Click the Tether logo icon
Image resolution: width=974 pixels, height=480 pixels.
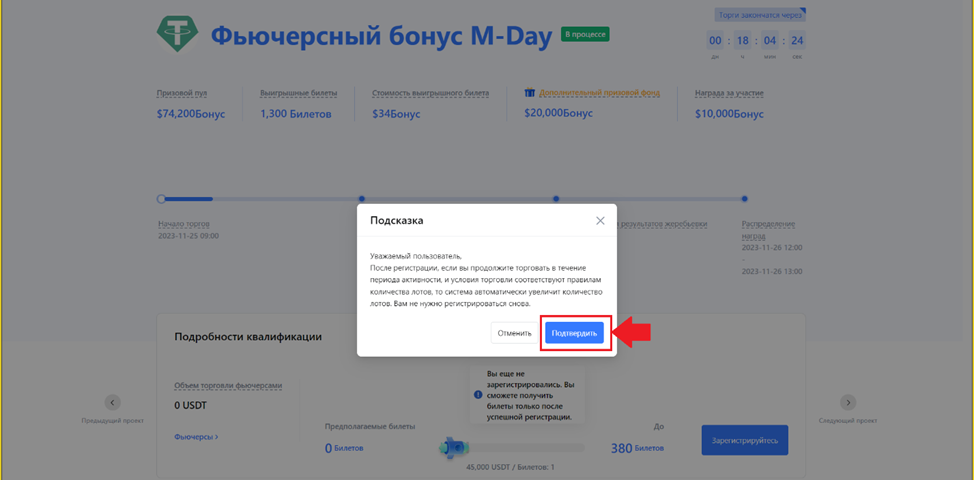pyautogui.click(x=178, y=35)
